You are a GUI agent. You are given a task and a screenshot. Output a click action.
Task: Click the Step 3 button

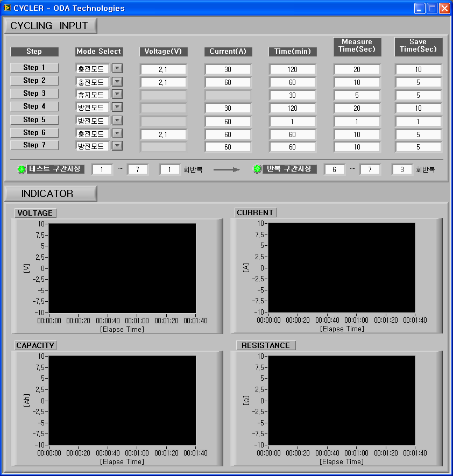34,94
